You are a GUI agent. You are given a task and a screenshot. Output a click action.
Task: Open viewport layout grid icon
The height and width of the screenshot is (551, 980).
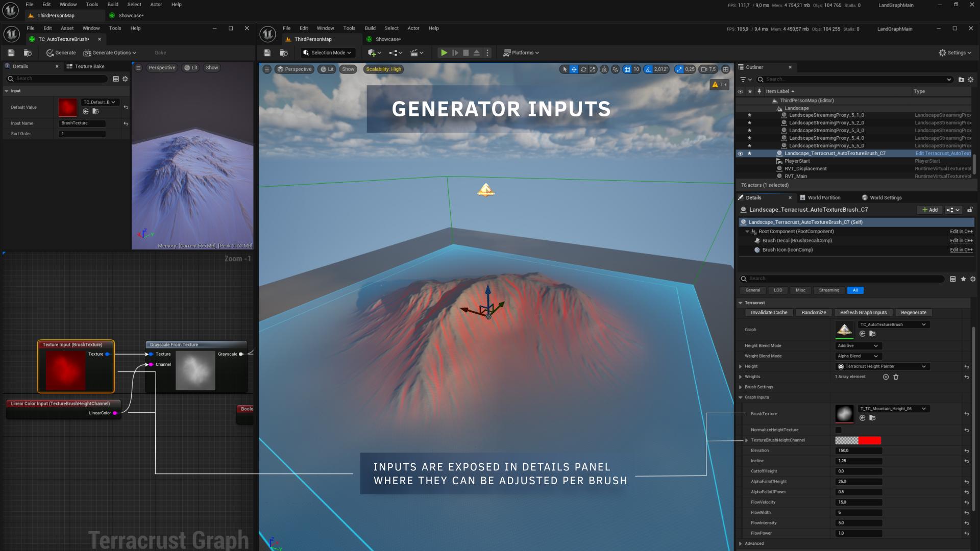point(725,69)
